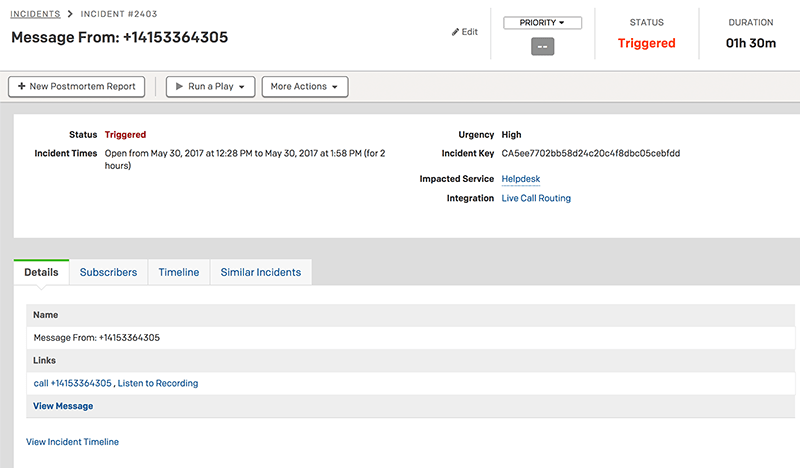Image resolution: width=800 pixels, height=468 pixels.
Task: Click the gray priority badge showing dashes
Action: tap(542, 46)
